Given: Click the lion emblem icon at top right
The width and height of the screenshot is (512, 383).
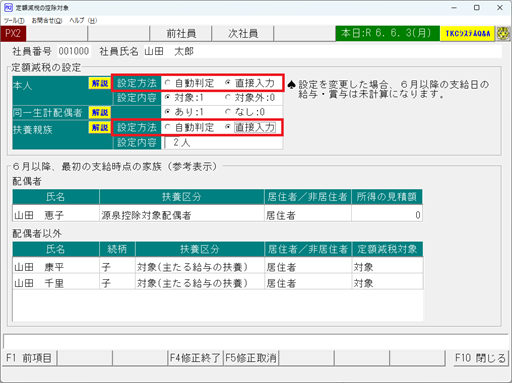Looking at the screenshot, I should click(x=503, y=33).
